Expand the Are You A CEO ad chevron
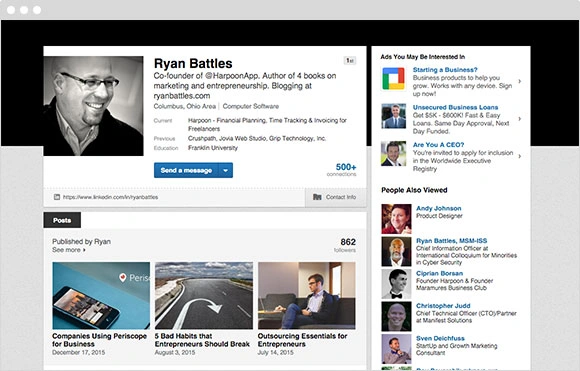Viewport: 580px width, 371px height. click(x=520, y=156)
